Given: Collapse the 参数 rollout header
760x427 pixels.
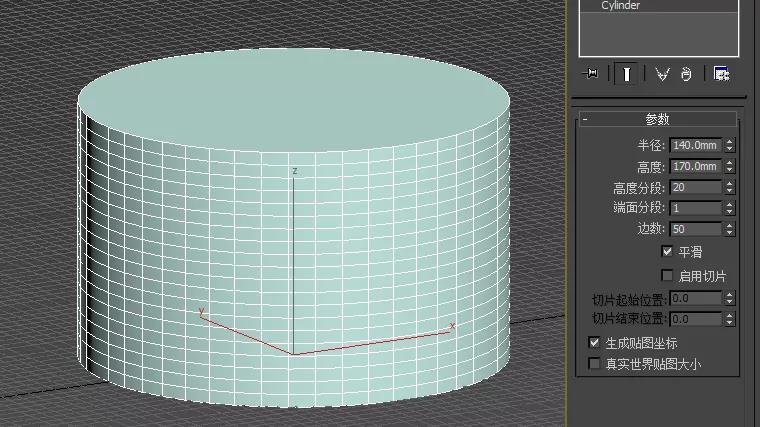Looking at the screenshot, I should coord(657,119).
